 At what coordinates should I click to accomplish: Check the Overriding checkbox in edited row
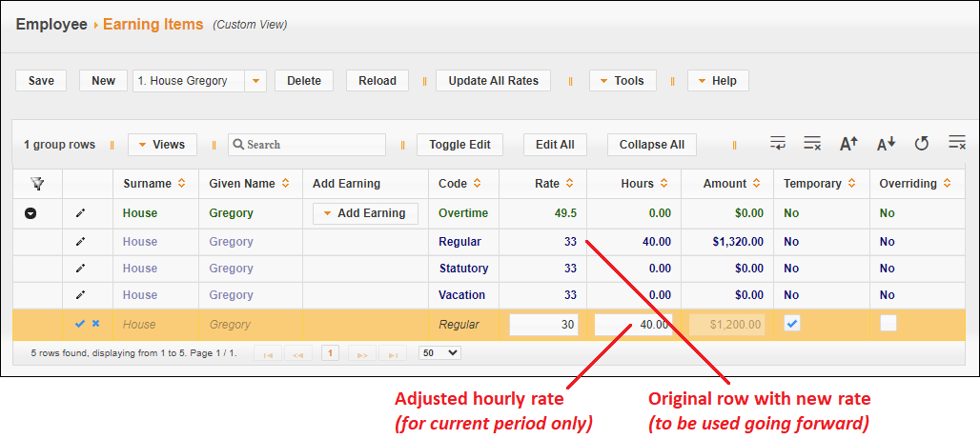coord(888,324)
